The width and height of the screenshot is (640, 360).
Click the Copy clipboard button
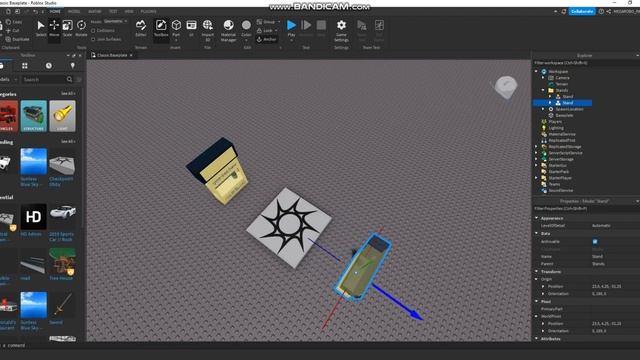point(14,22)
